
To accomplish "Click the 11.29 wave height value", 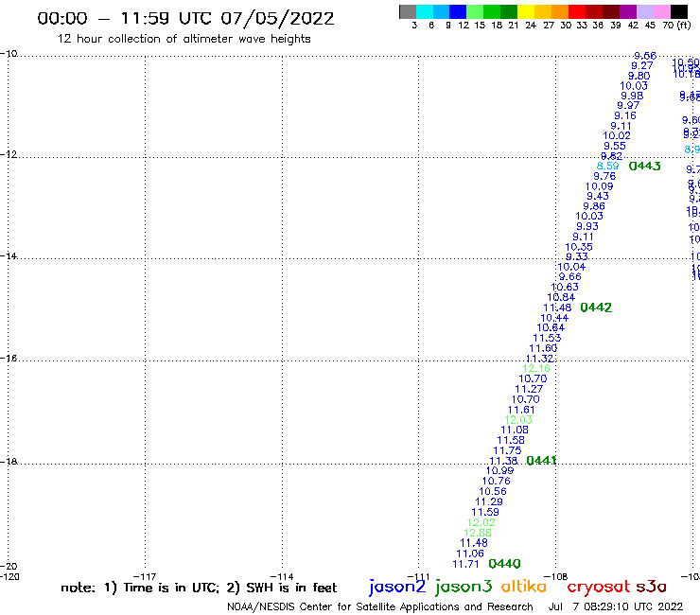I will click(x=489, y=502).
